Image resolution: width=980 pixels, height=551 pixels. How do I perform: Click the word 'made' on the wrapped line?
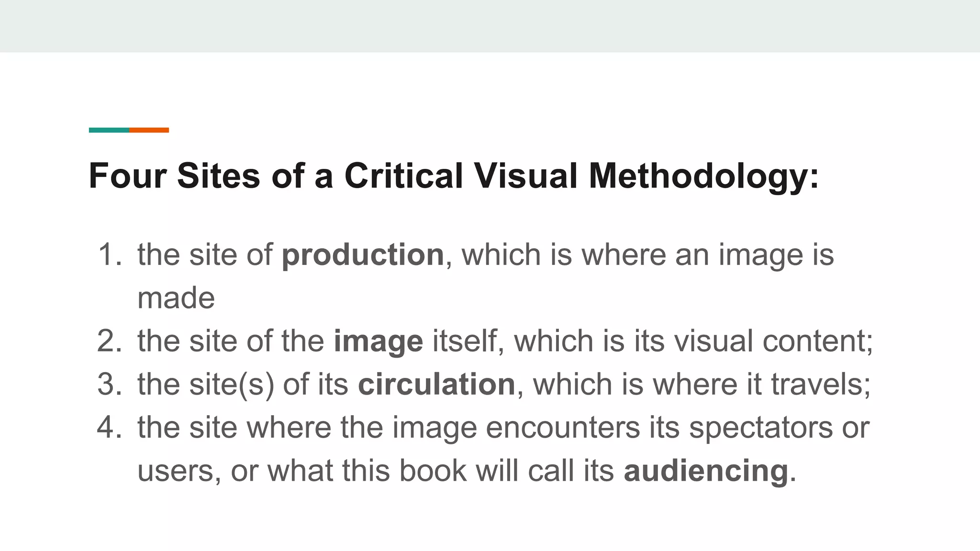(176, 298)
